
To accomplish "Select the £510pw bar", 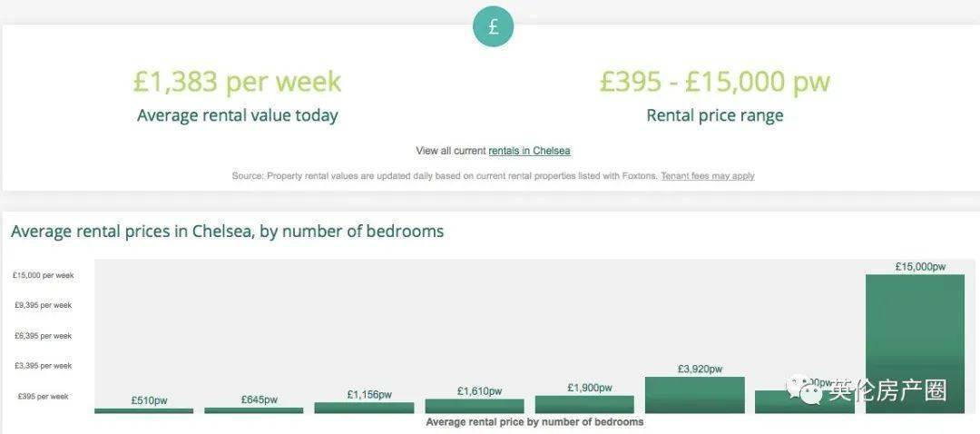I will pyautogui.click(x=144, y=411).
